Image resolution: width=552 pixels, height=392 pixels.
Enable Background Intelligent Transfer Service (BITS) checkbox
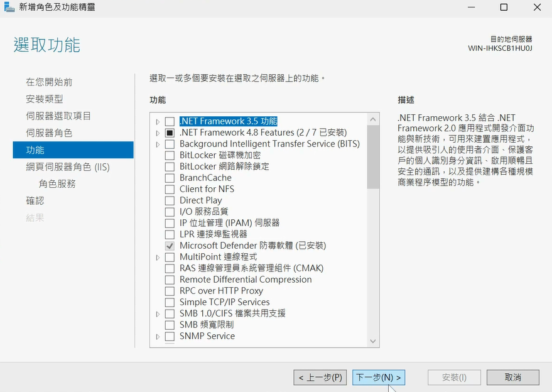pyautogui.click(x=170, y=144)
